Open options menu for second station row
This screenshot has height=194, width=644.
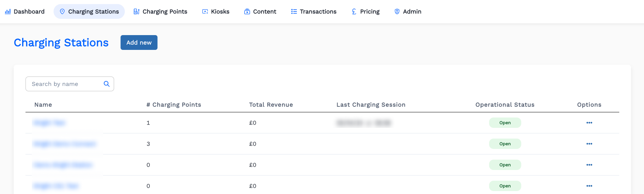tap(589, 144)
